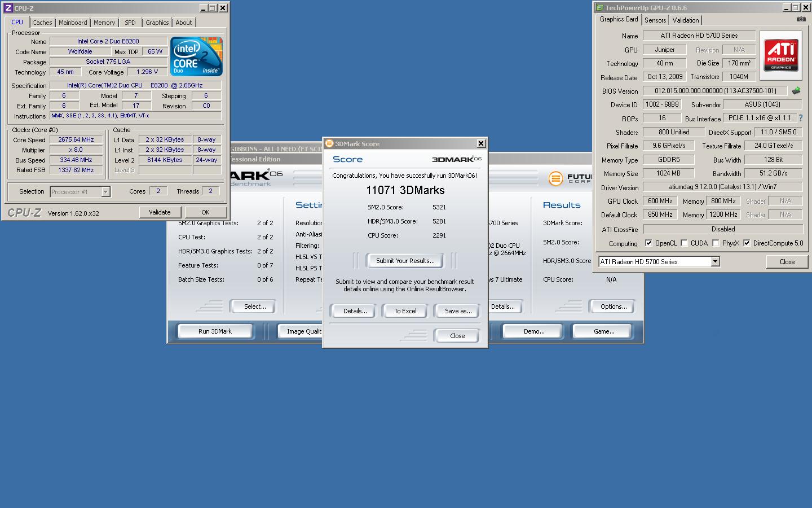Click the Close button in Score dialog

coord(457,336)
